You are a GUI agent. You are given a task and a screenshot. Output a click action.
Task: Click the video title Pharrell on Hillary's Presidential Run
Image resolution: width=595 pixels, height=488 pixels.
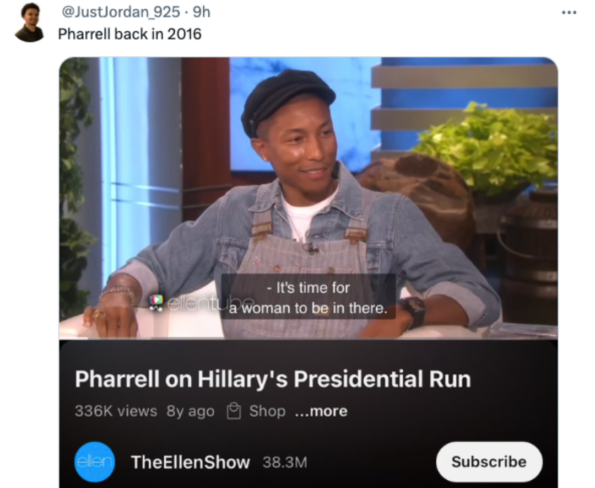(x=273, y=379)
